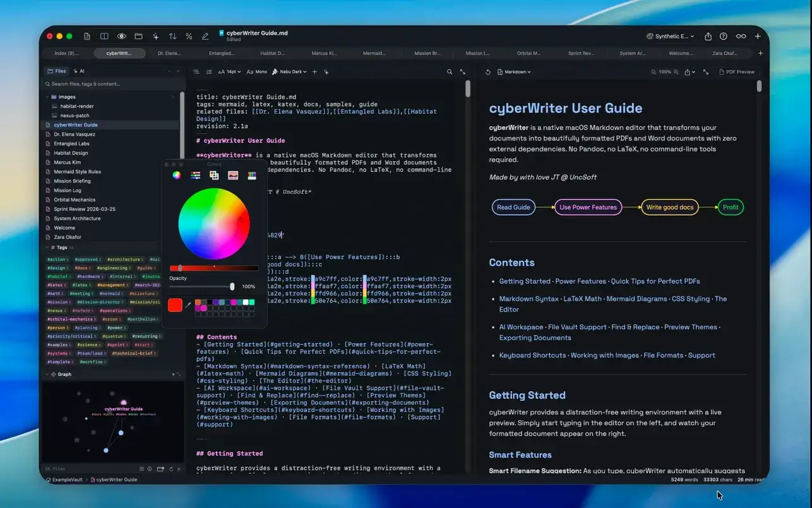Open the 14pt font size dropdown
812x508 pixels.
(229, 72)
